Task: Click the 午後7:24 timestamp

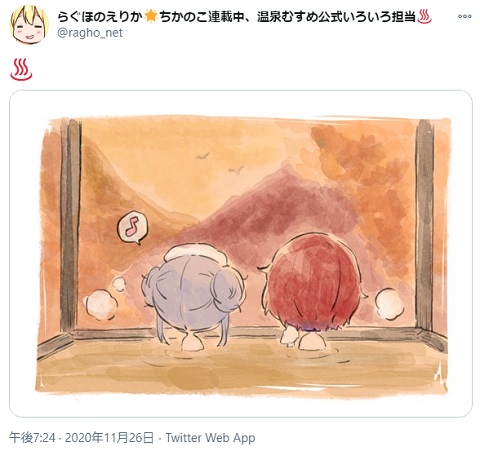Action: coord(32,437)
